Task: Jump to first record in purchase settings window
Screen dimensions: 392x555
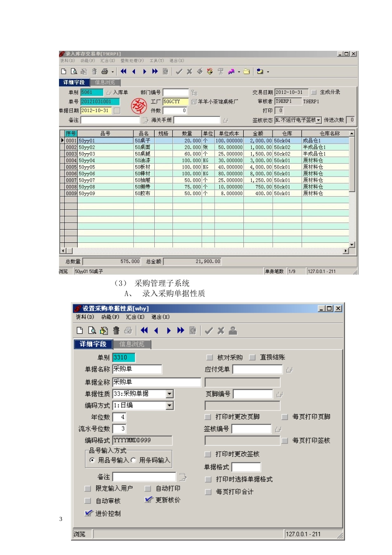Action: pos(144,330)
